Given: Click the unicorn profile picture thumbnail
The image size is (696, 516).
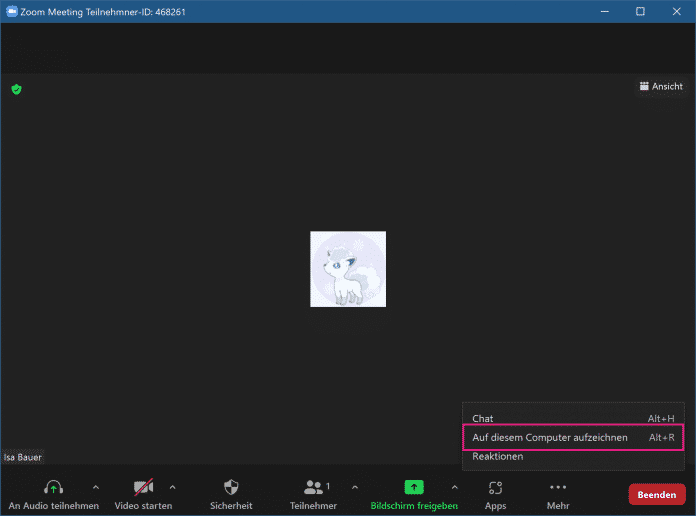Looking at the screenshot, I should (348, 269).
